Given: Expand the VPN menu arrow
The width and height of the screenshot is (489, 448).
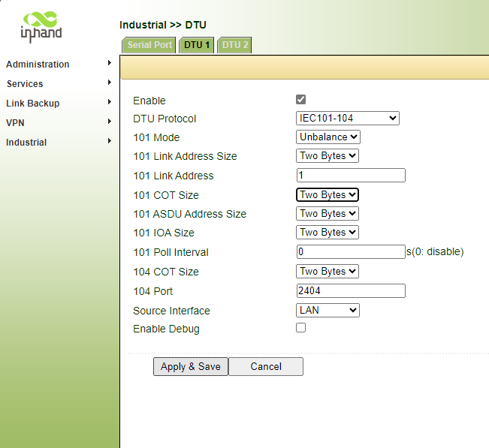Looking at the screenshot, I should pyautogui.click(x=110, y=121).
